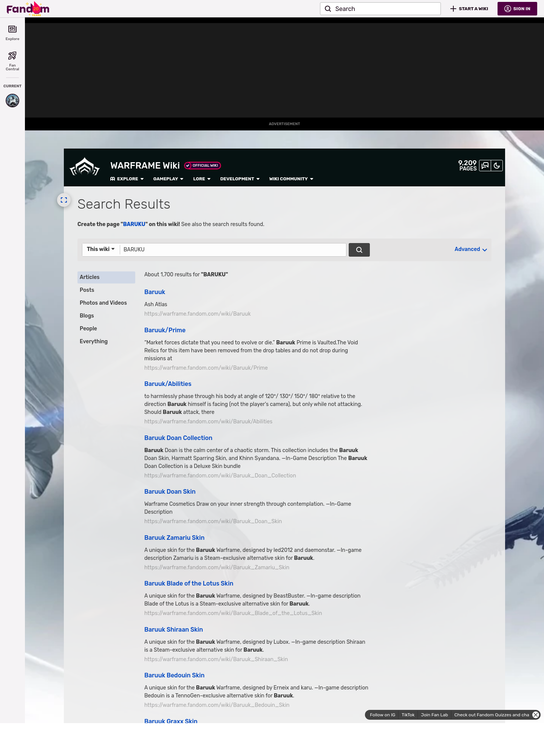Click the Ash Atlas snippet text

[x=156, y=304]
